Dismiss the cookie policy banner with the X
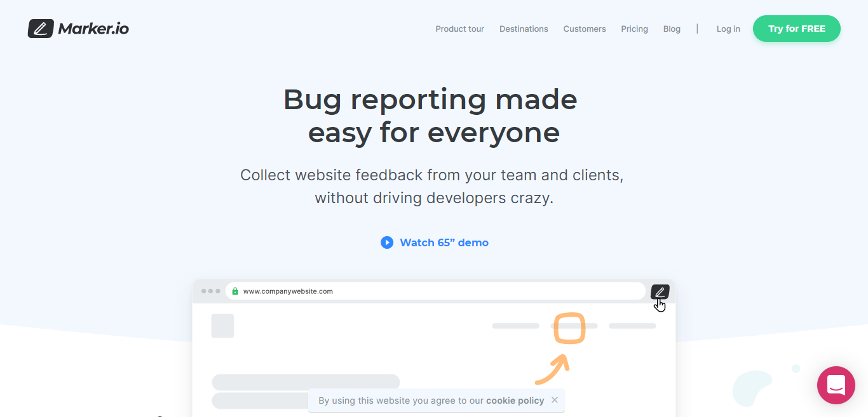Viewport: 868px width, 417px height. pos(555,400)
